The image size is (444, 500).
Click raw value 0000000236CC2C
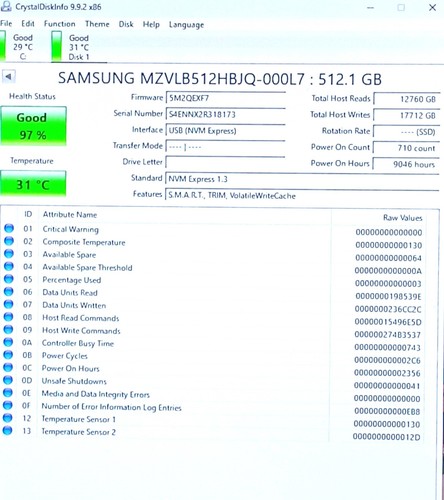point(388,309)
